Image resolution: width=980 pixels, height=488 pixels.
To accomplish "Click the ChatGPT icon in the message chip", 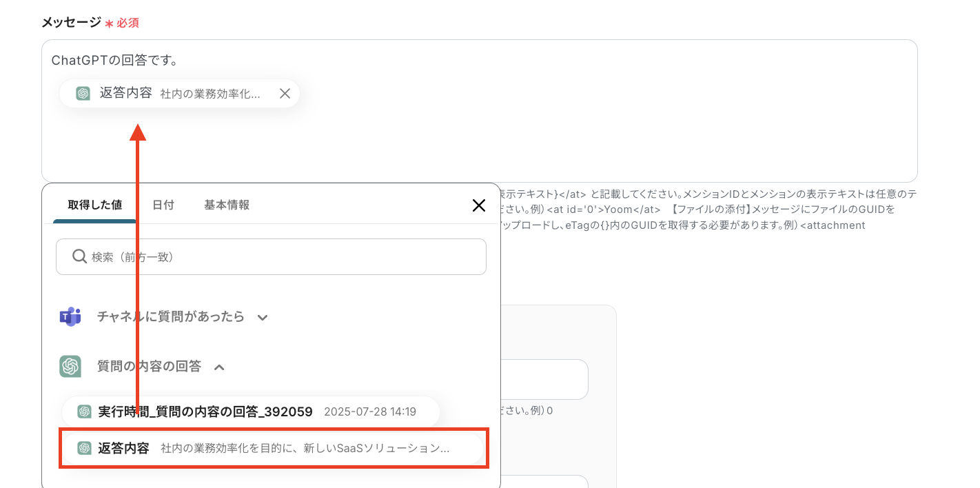I will 83,94.
